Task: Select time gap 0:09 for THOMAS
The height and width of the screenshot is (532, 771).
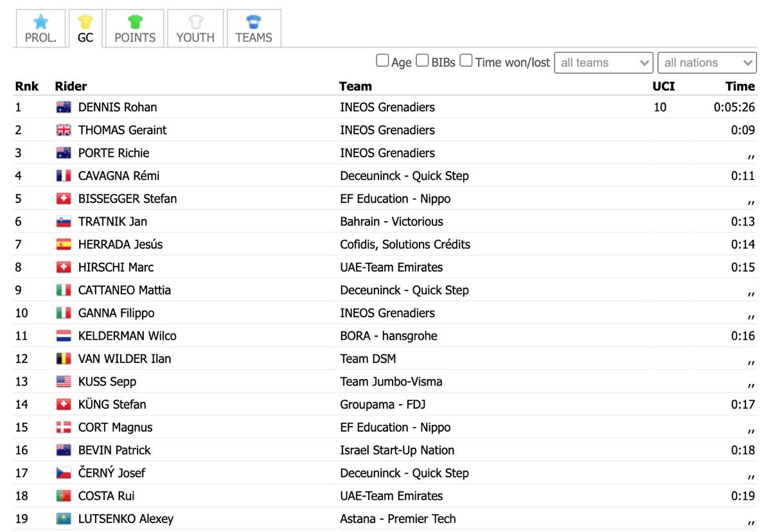Action: 743,130
